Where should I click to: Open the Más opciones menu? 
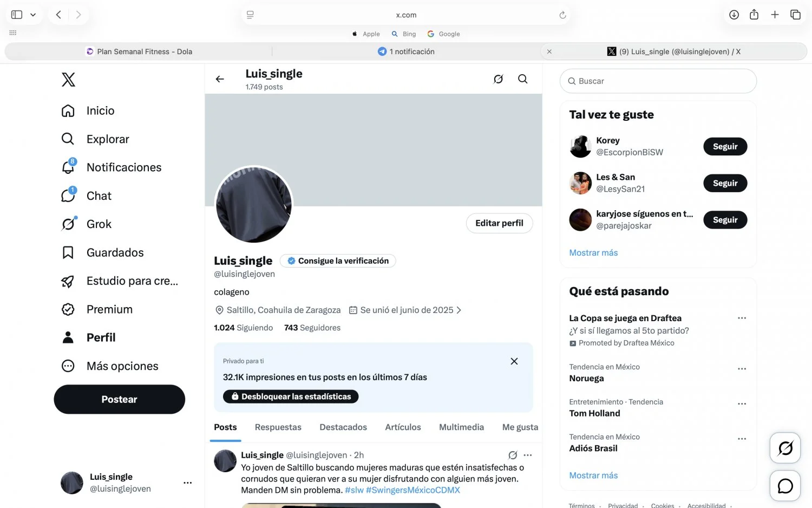pos(110,366)
